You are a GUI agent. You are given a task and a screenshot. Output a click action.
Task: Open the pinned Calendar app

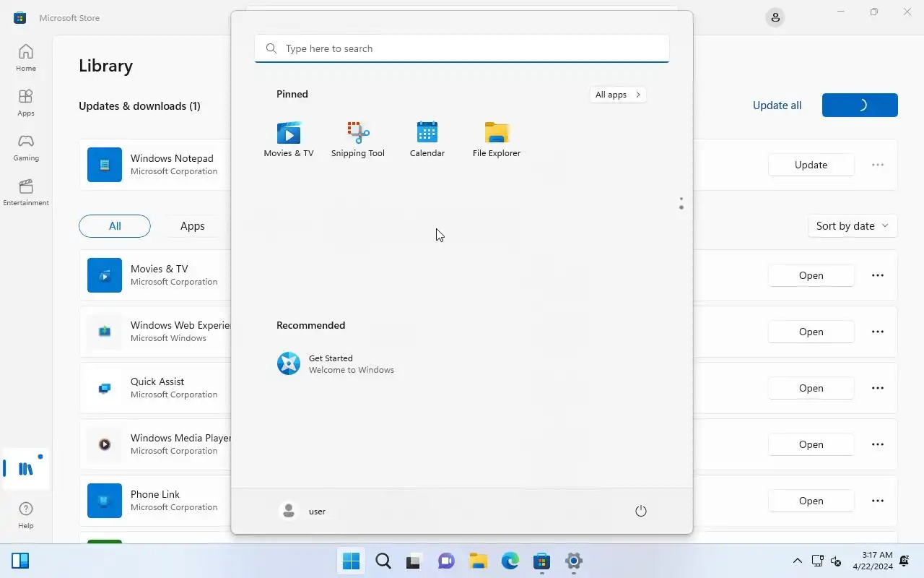pyautogui.click(x=427, y=139)
